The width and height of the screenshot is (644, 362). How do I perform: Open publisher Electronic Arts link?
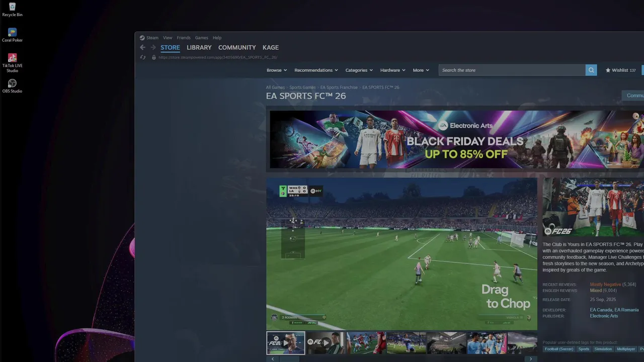(x=604, y=316)
